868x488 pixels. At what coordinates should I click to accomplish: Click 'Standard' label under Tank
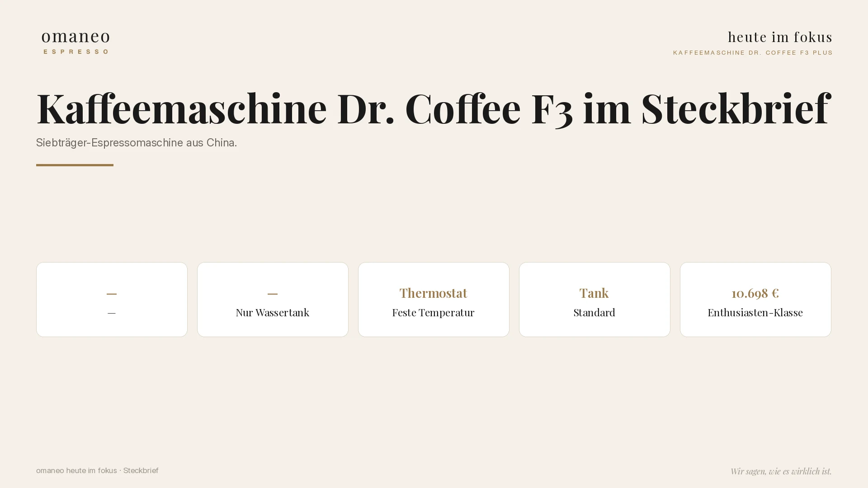click(594, 312)
